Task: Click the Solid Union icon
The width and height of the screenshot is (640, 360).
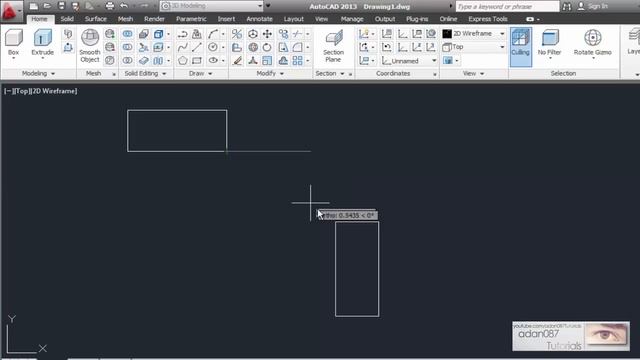Action: 127,34
